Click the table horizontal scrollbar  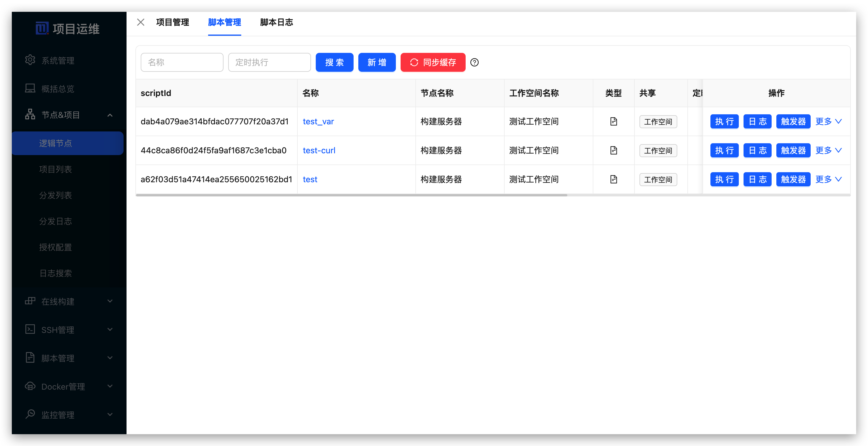pos(351,195)
